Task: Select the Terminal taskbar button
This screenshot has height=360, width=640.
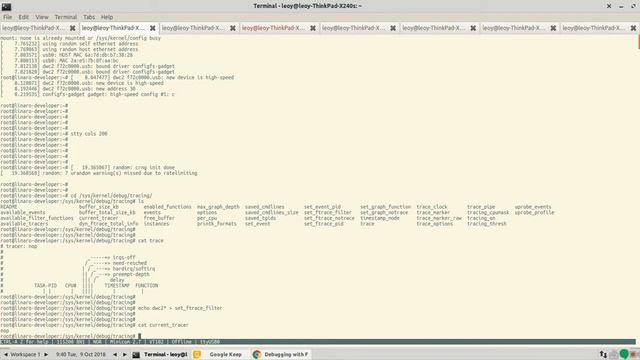Action: (x=160, y=354)
